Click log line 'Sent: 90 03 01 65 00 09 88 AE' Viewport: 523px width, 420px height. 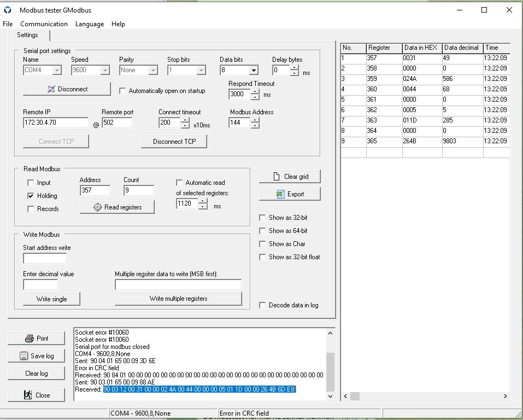115,382
